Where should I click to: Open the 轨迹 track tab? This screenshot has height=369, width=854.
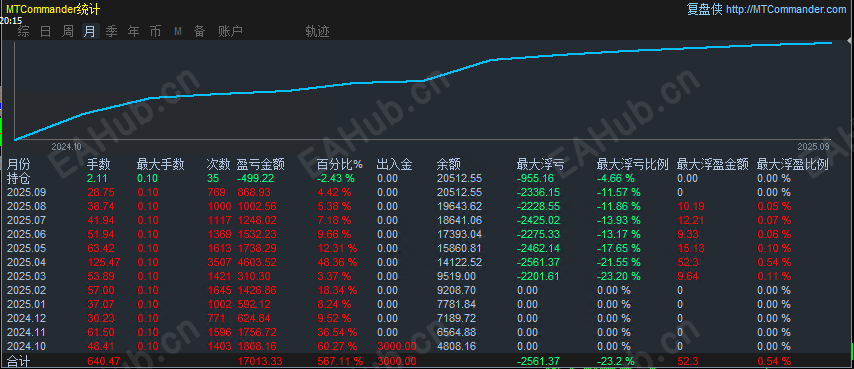point(318,32)
